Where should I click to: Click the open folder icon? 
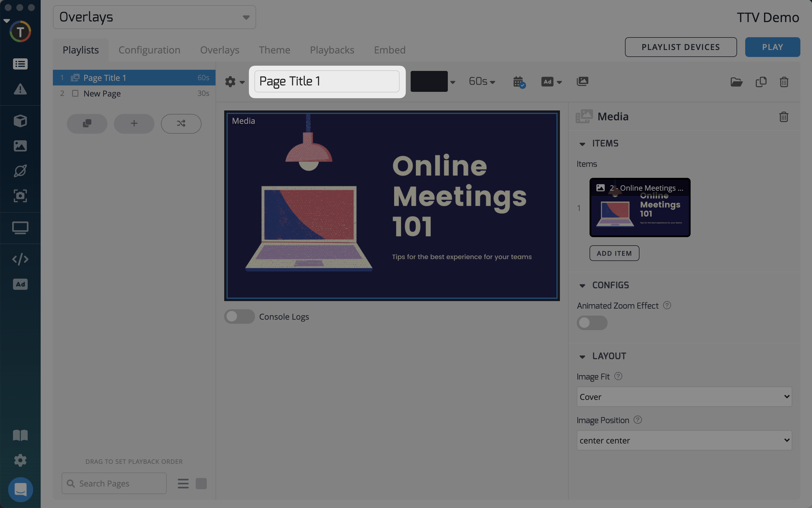(x=736, y=82)
